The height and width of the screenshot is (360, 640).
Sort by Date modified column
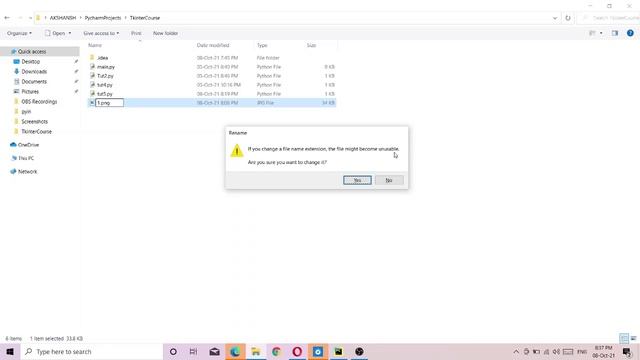pos(213,45)
